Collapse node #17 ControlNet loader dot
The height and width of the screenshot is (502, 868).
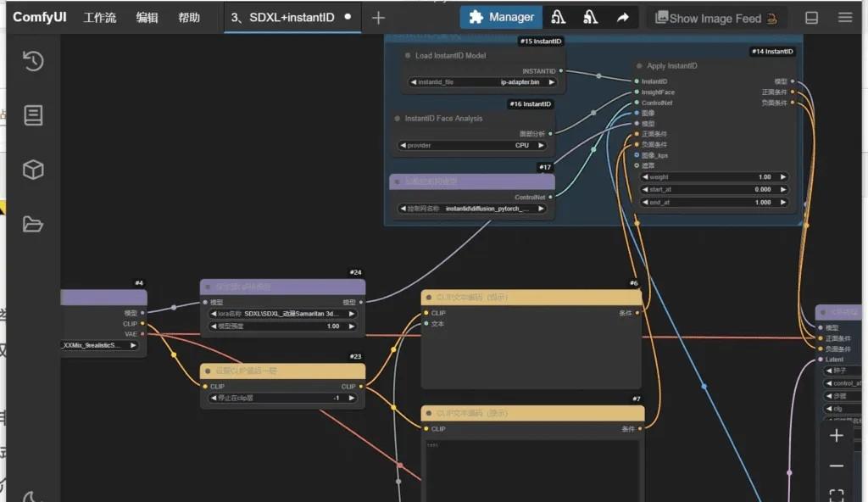pos(397,181)
